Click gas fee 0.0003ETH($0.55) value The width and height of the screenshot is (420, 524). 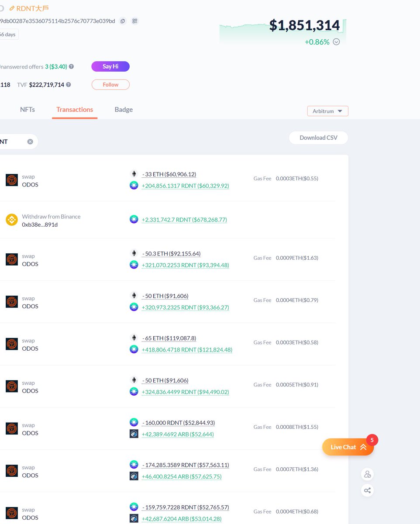tap(297, 178)
